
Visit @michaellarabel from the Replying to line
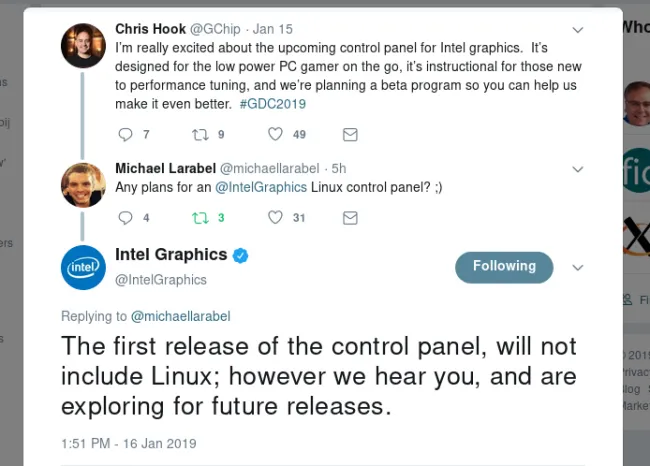(180, 316)
